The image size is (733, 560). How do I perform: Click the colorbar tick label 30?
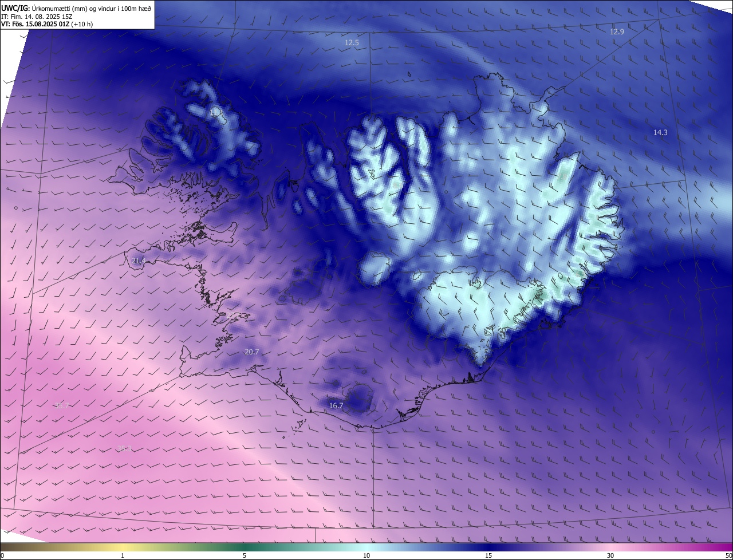610,555
